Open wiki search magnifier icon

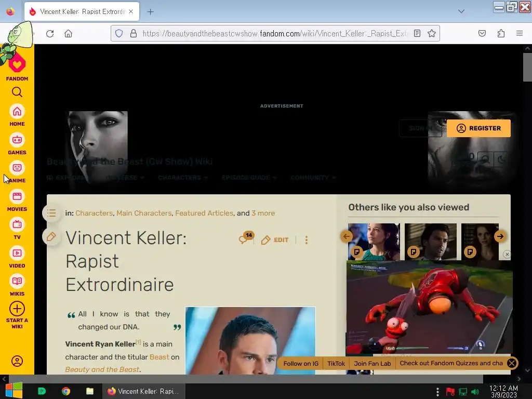point(486,159)
